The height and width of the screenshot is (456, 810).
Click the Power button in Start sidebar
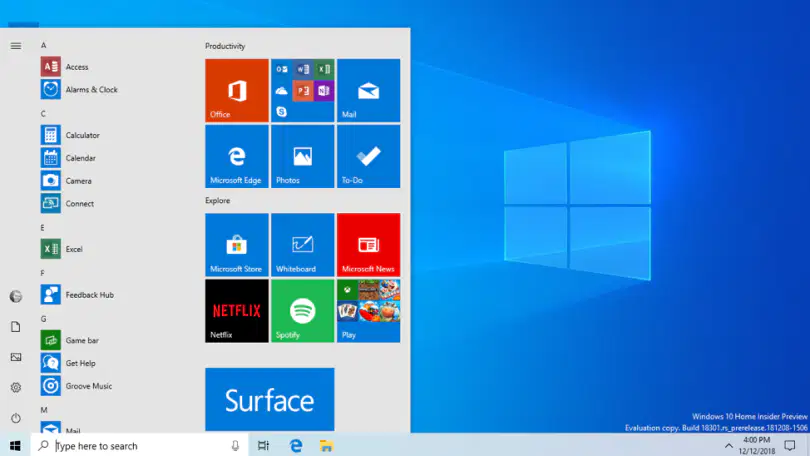coord(16,418)
